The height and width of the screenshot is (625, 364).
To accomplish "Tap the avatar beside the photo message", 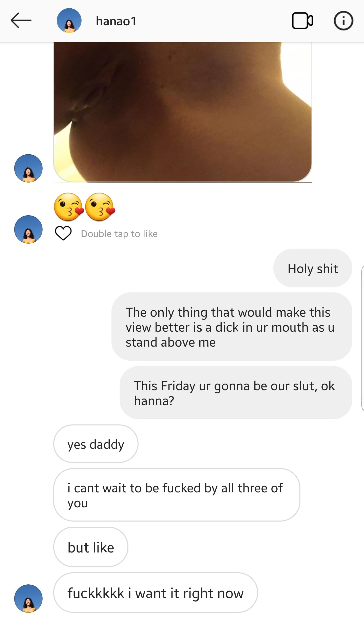I will (28, 168).
